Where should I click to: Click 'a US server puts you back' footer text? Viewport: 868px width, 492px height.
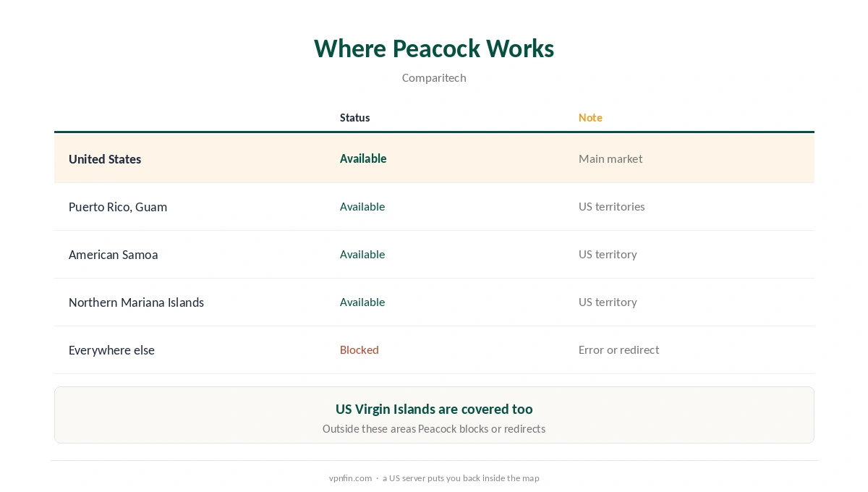(x=461, y=478)
